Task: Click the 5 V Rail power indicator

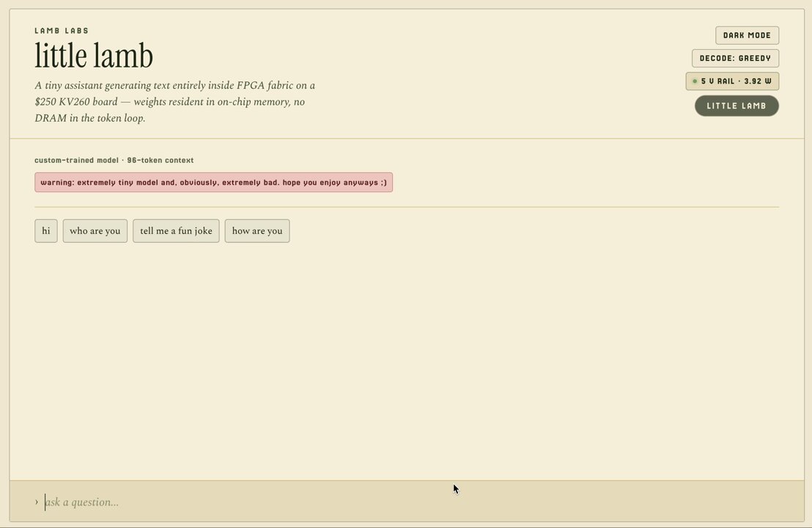Action: click(x=732, y=81)
